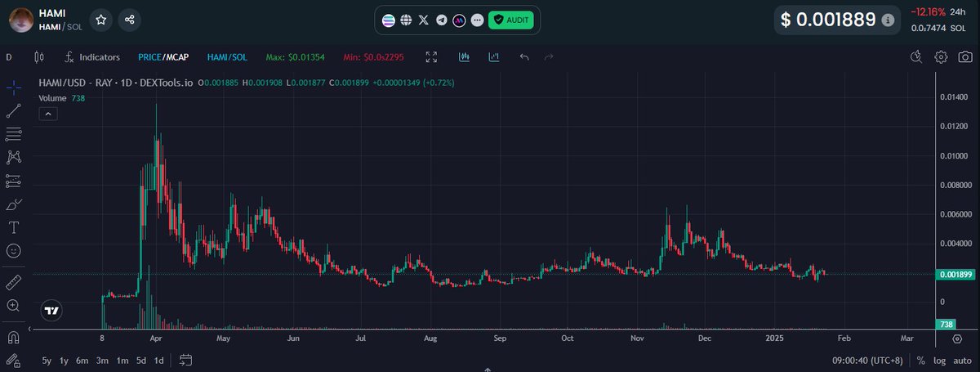The image size is (980, 372).
Task: Select the Text annotation tool
Action: (13, 226)
